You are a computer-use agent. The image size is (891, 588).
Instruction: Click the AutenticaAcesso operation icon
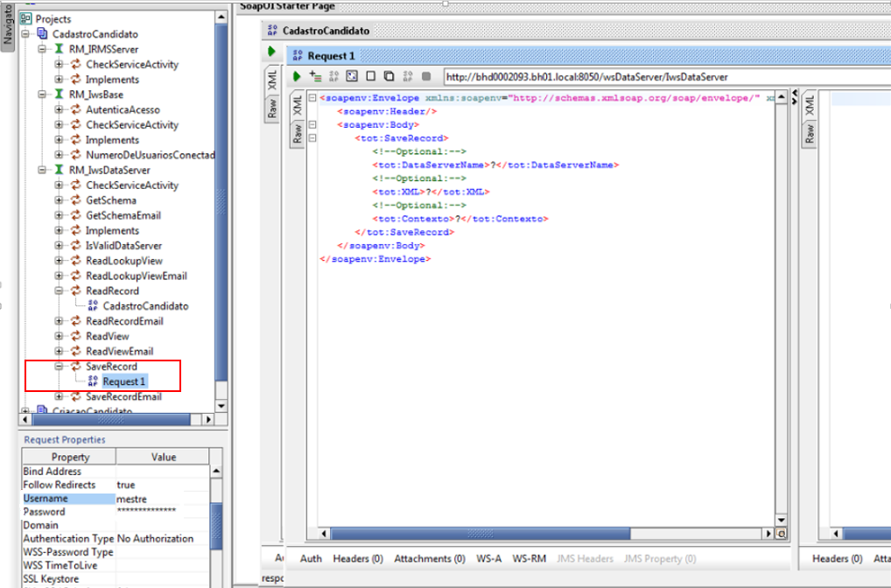click(x=76, y=109)
